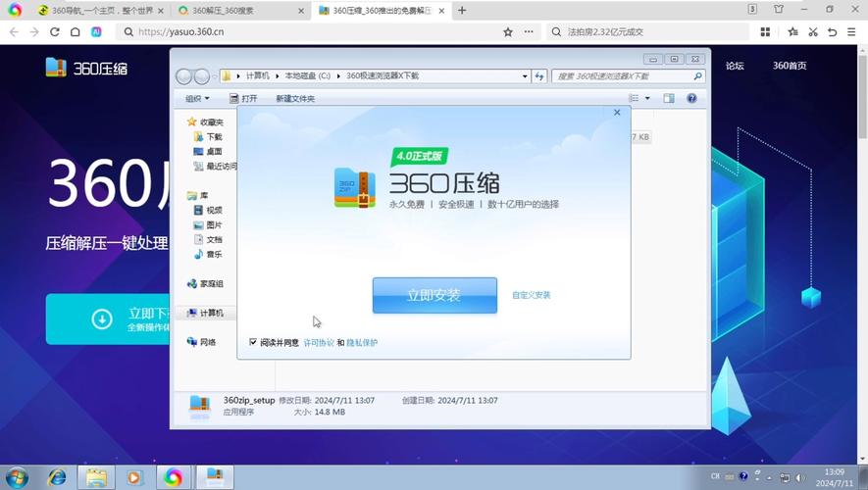Open the 隐私保护 privacy link

coord(362,343)
